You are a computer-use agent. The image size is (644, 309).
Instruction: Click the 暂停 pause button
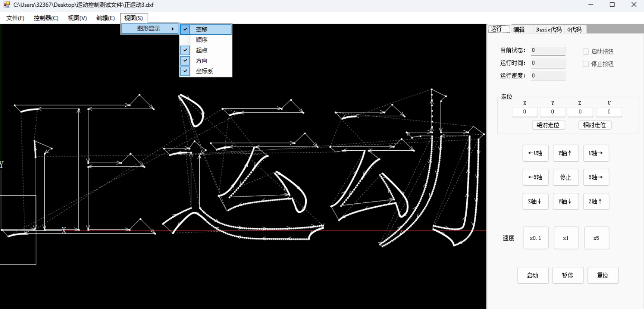[568, 275]
